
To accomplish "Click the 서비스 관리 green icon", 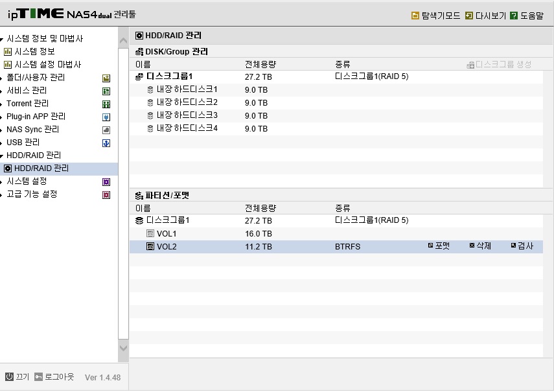I will tap(106, 91).
